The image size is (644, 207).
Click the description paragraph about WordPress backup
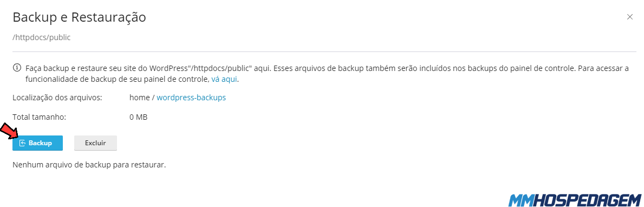coord(327,74)
